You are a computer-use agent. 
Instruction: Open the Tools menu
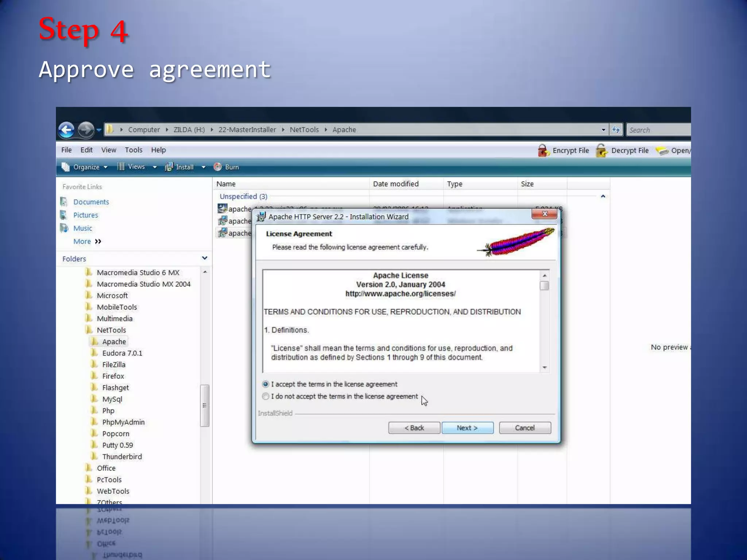pyautogui.click(x=133, y=150)
